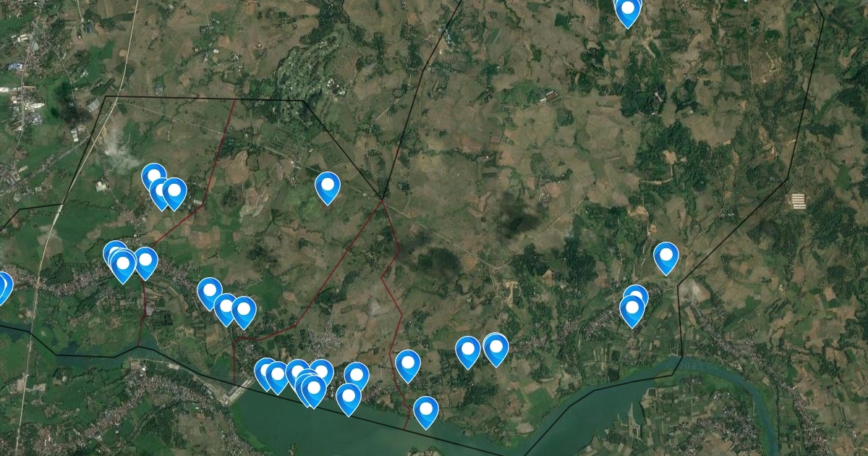This screenshot has width=868, height=456.
Task: Select the rightmost pin of the northwest trio
Action: click(174, 193)
